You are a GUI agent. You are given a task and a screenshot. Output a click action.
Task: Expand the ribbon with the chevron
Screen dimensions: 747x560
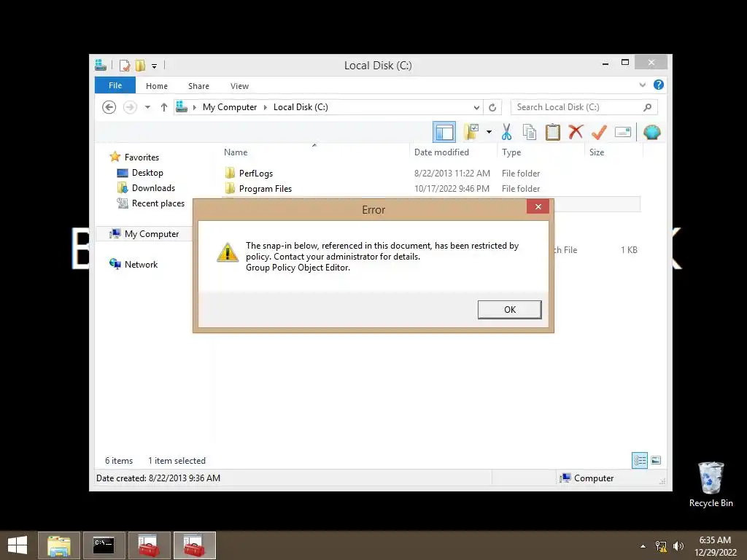click(x=642, y=85)
